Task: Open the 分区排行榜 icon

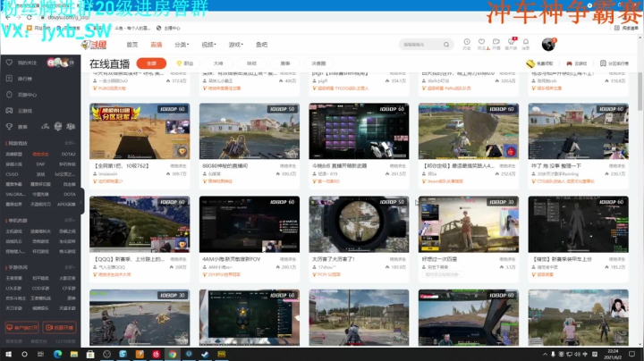Action: pyautogui.click(x=603, y=63)
